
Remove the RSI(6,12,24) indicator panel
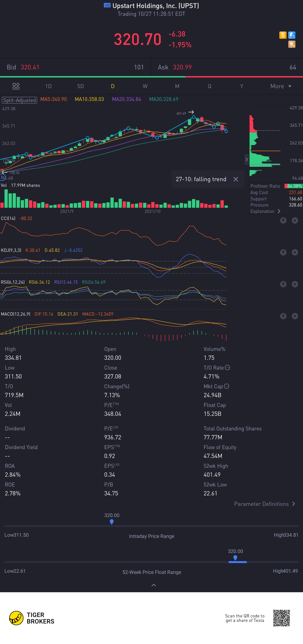(x=295, y=284)
